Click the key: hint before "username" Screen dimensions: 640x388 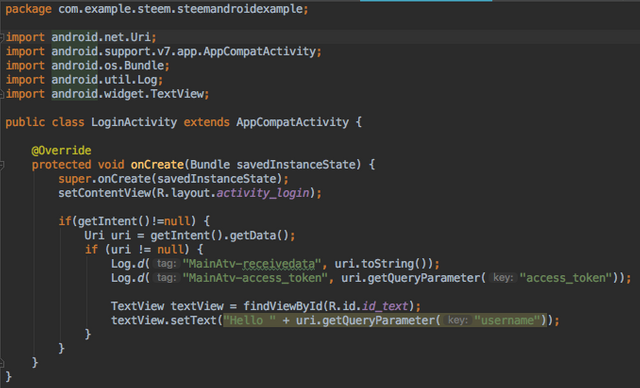[457, 321]
